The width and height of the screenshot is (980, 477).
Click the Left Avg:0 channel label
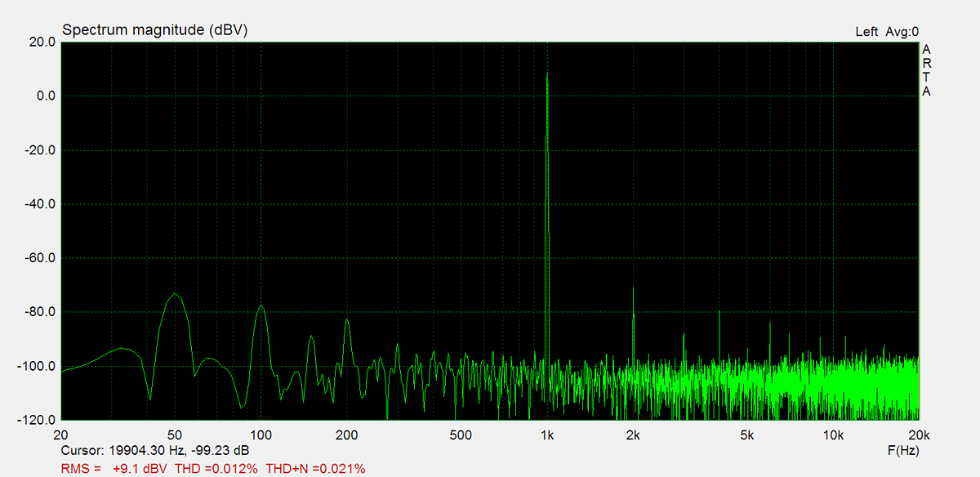(886, 32)
